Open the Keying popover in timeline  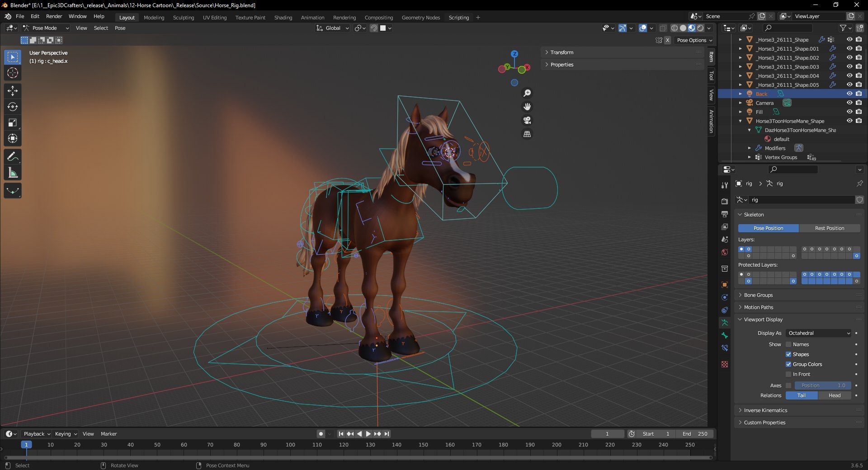point(66,434)
